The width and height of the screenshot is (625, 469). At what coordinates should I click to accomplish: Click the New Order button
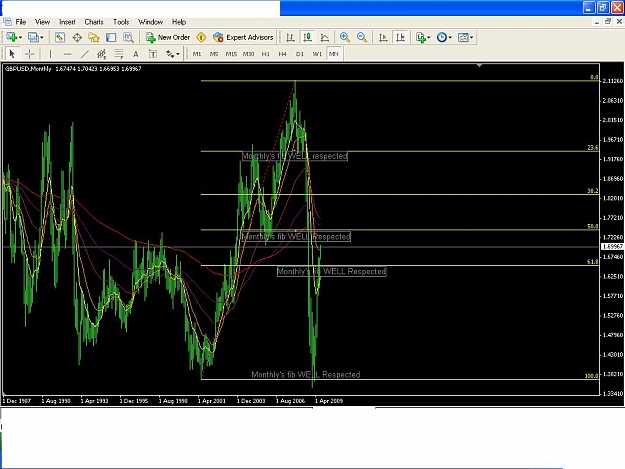coord(168,37)
